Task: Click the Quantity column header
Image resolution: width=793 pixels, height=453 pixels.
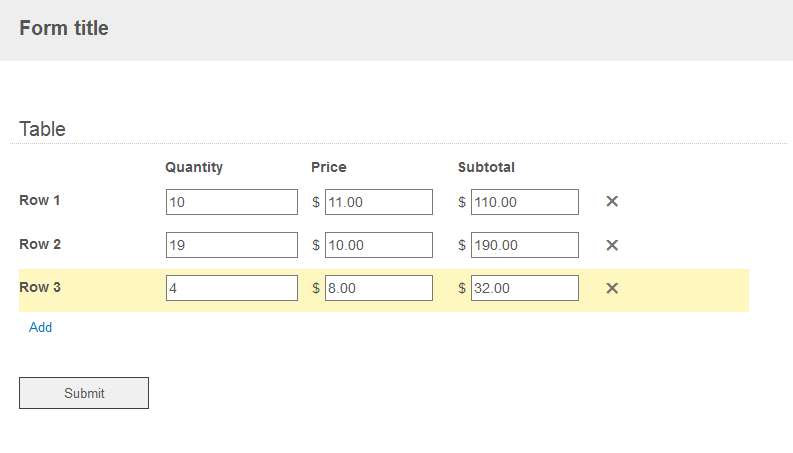Action: pyautogui.click(x=194, y=167)
